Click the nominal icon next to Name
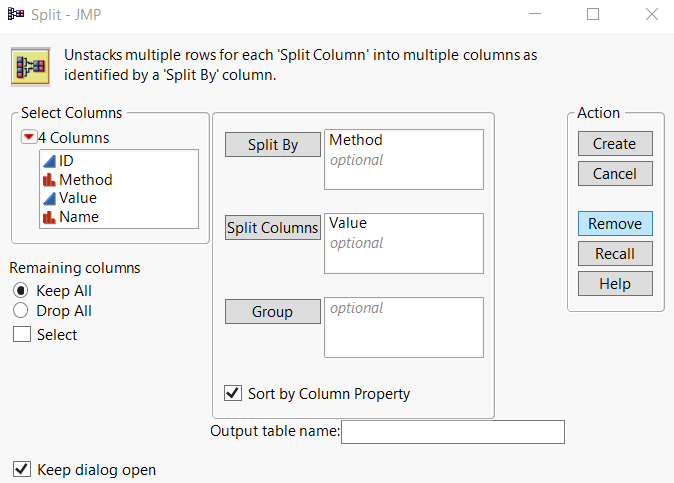Screen dimensions: 674x483 [48, 217]
